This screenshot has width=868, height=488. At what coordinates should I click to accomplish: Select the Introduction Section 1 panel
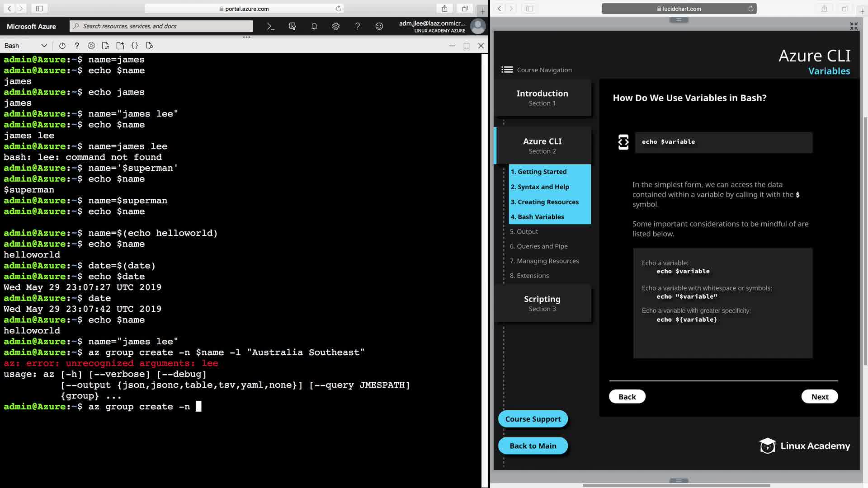(x=542, y=98)
